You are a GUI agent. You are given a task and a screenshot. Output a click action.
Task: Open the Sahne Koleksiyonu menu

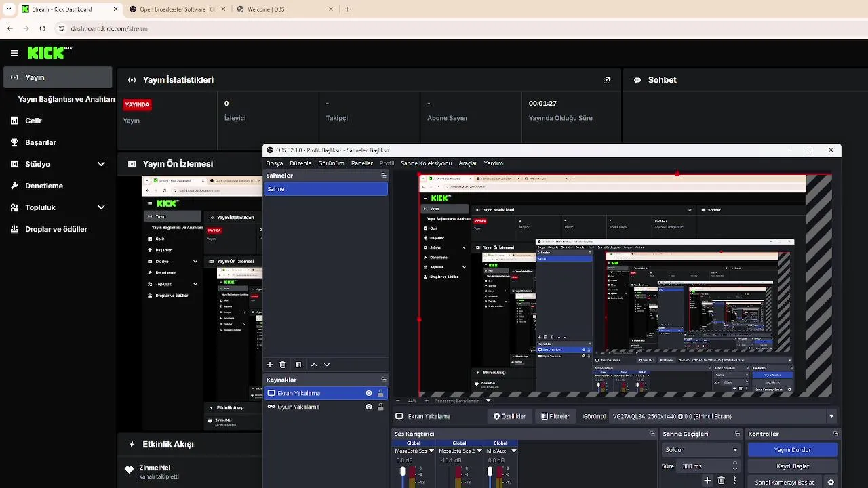(426, 163)
